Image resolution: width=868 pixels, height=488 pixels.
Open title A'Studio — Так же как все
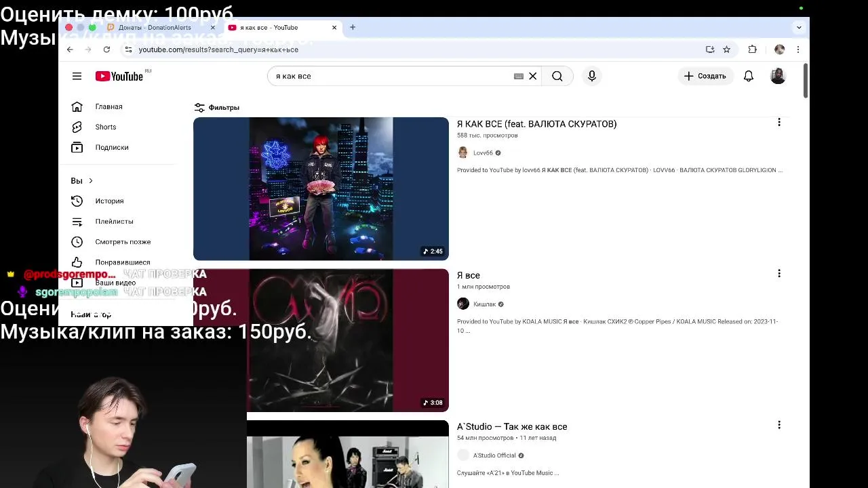pyautogui.click(x=512, y=426)
